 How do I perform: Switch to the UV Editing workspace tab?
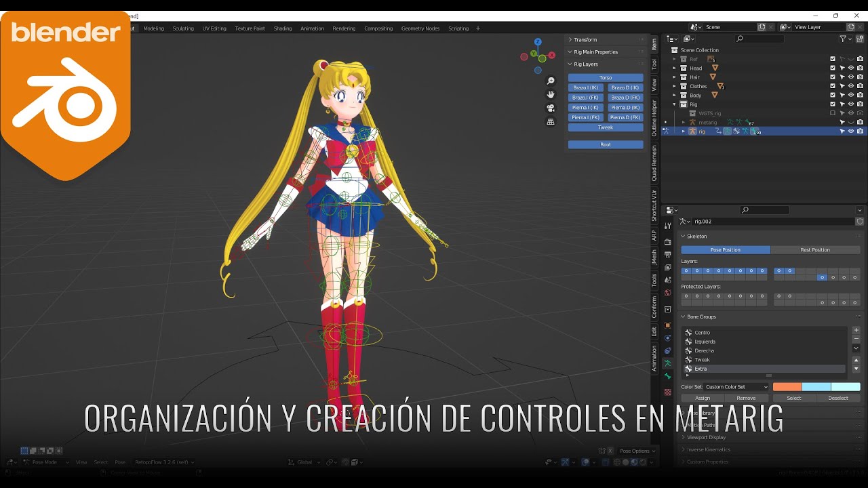(214, 28)
